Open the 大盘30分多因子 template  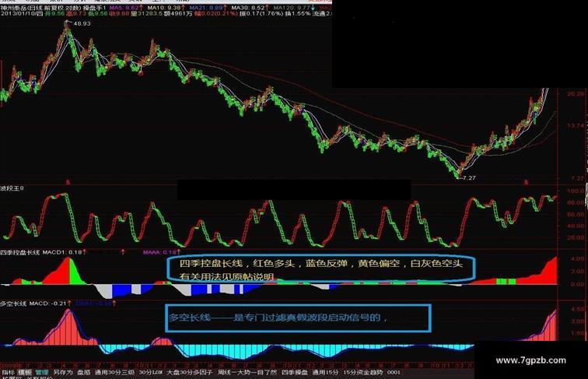tap(189, 372)
